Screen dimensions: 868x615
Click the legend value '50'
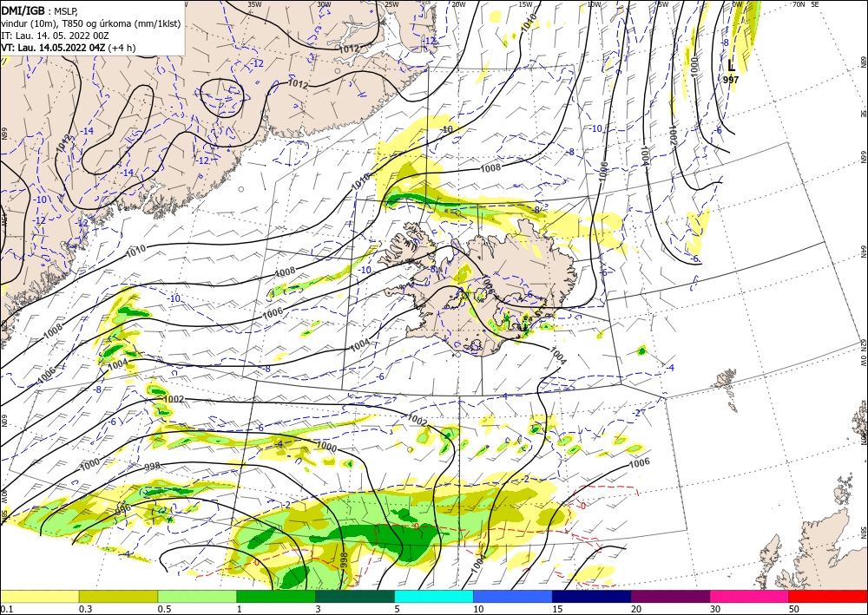coord(794,609)
